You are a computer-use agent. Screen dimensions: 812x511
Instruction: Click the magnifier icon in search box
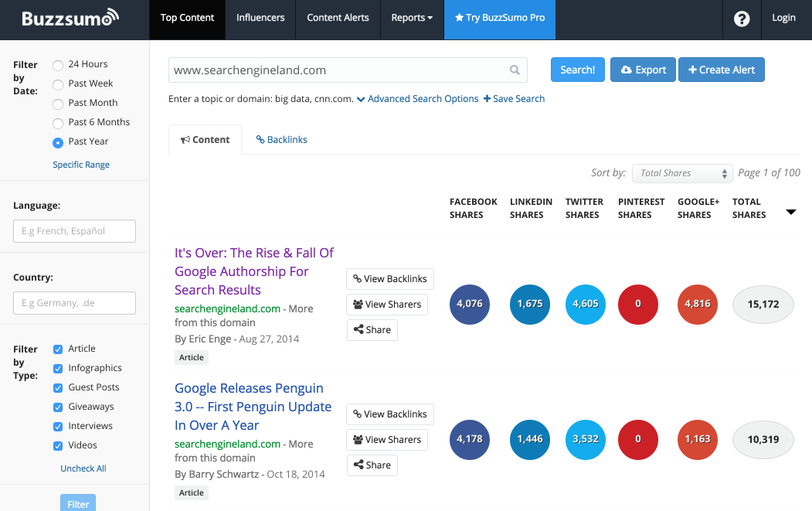coord(515,70)
